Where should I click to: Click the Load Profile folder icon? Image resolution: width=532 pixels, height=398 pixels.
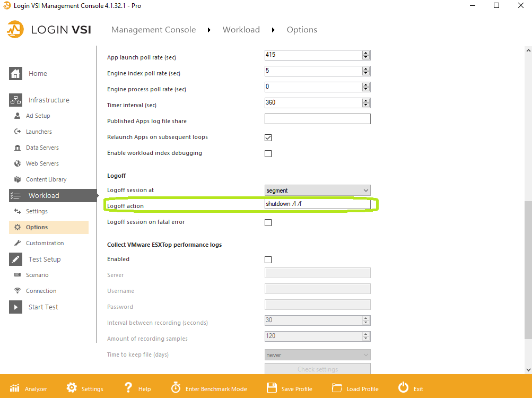pos(337,387)
